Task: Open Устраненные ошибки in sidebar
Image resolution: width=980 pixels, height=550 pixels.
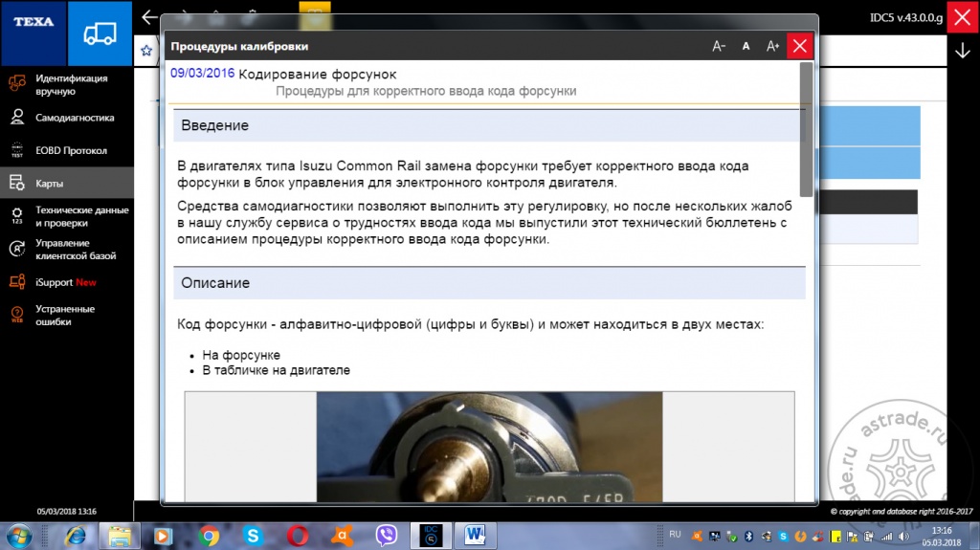Action: tap(67, 315)
